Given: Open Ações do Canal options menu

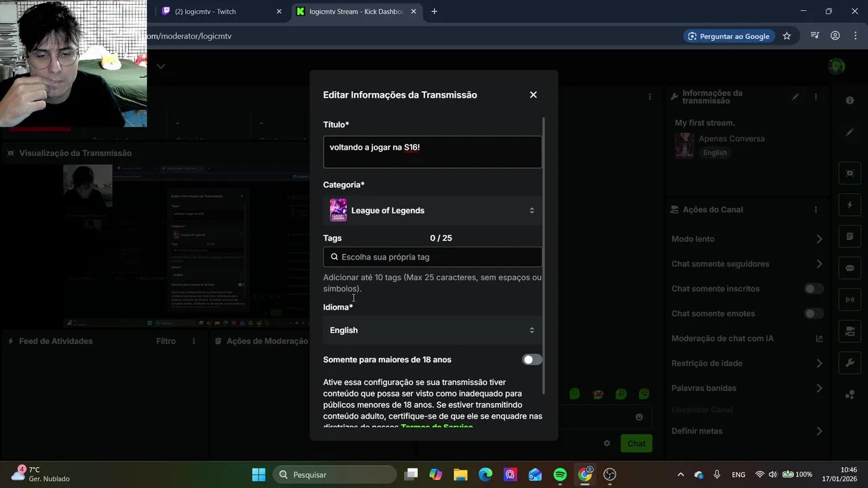Looking at the screenshot, I should (816, 210).
